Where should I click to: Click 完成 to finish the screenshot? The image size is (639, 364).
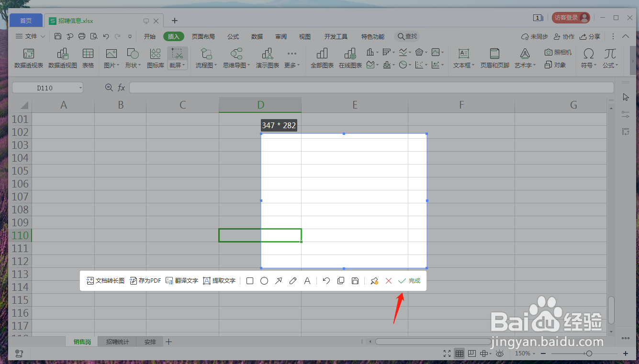[409, 281]
